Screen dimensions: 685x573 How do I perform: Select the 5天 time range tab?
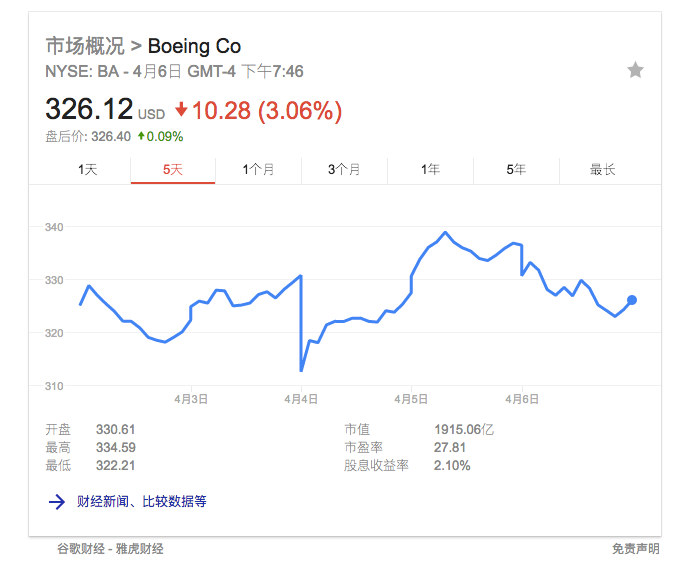[173, 170]
